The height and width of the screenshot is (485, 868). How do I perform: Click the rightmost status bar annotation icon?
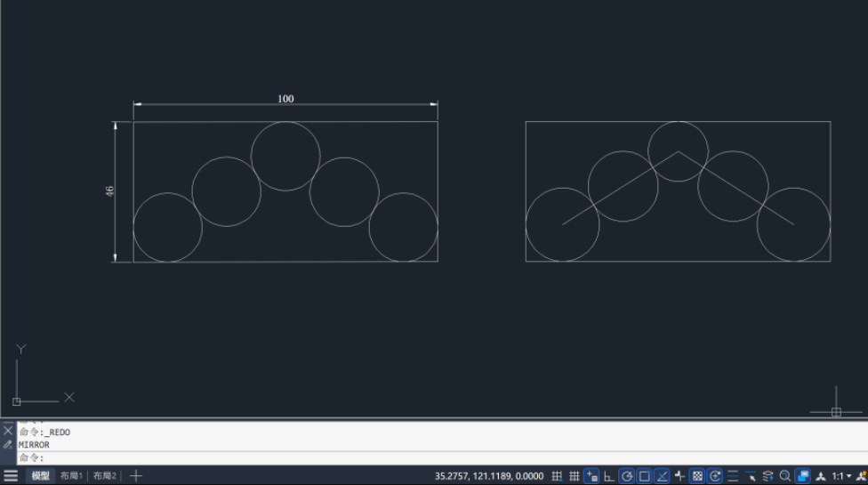pyautogui.click(x=862, y=476)
